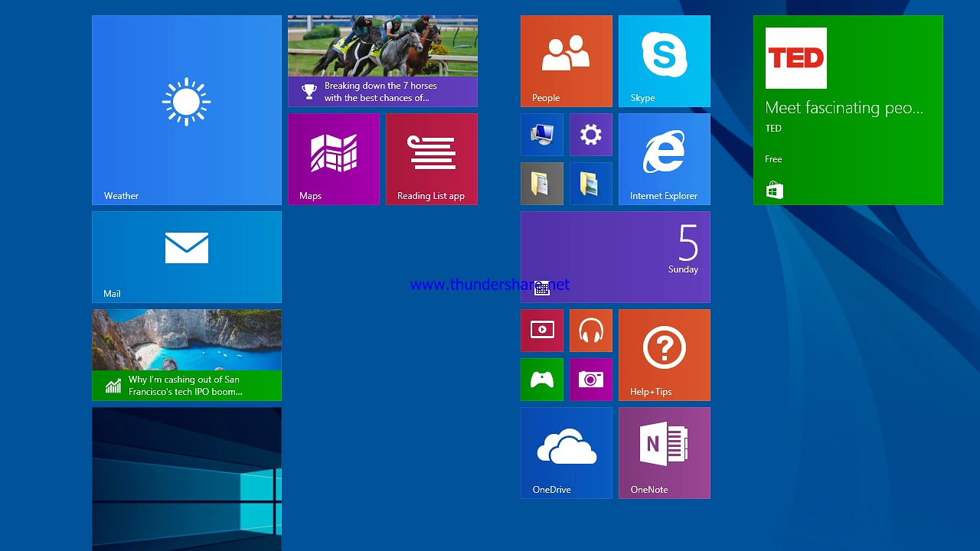The image size is (980, 551).
Task: Open the Calendar tile showing 5 Sunday
Action: click(x=616, y=257)
